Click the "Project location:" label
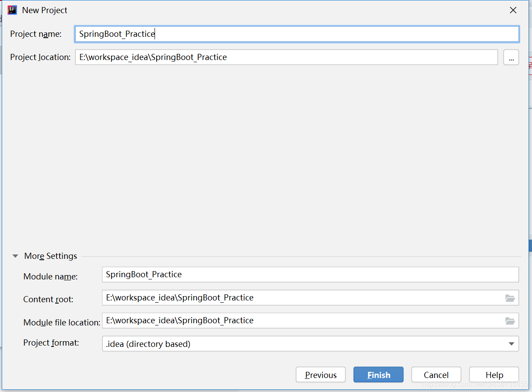This screenshot has width=532, height=392. tap(40, 57)
